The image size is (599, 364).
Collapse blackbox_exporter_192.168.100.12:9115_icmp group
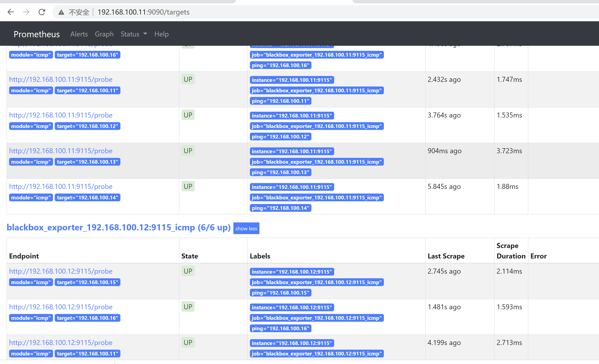[246, 228]
